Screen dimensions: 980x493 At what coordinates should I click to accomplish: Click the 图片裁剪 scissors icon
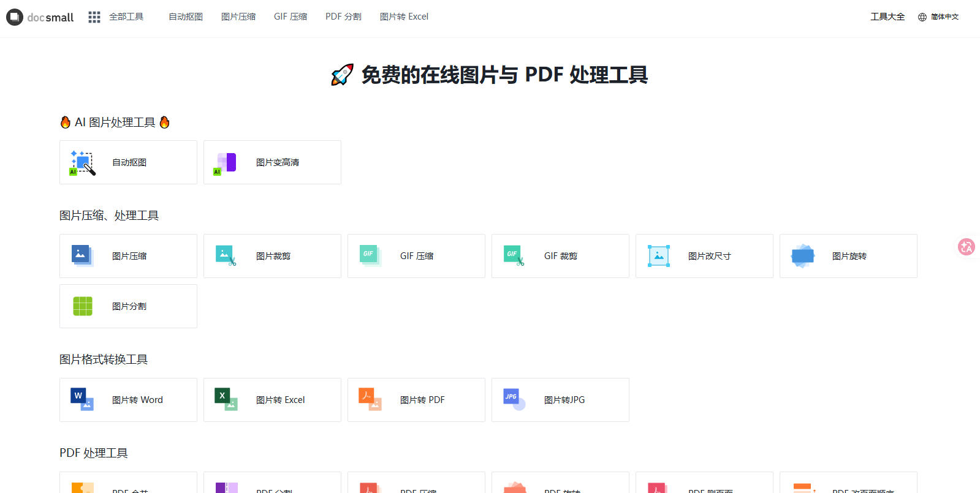pyautogui.click(x=226, y=256)
